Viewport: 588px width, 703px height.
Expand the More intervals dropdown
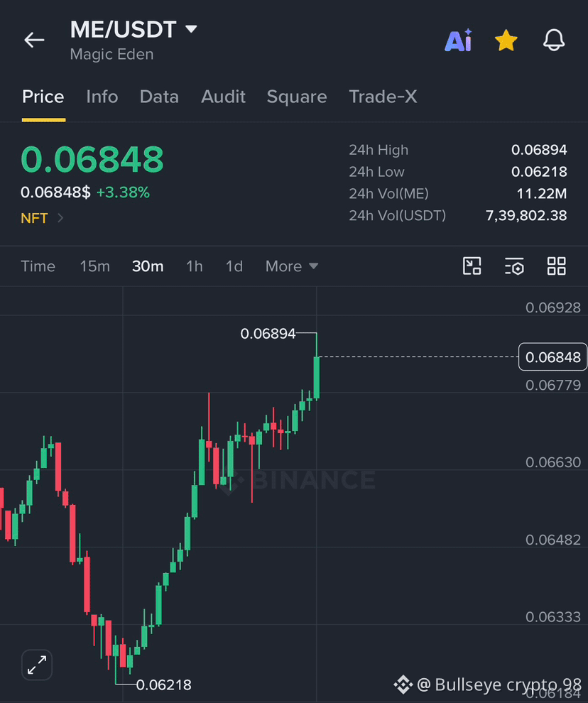292,266
